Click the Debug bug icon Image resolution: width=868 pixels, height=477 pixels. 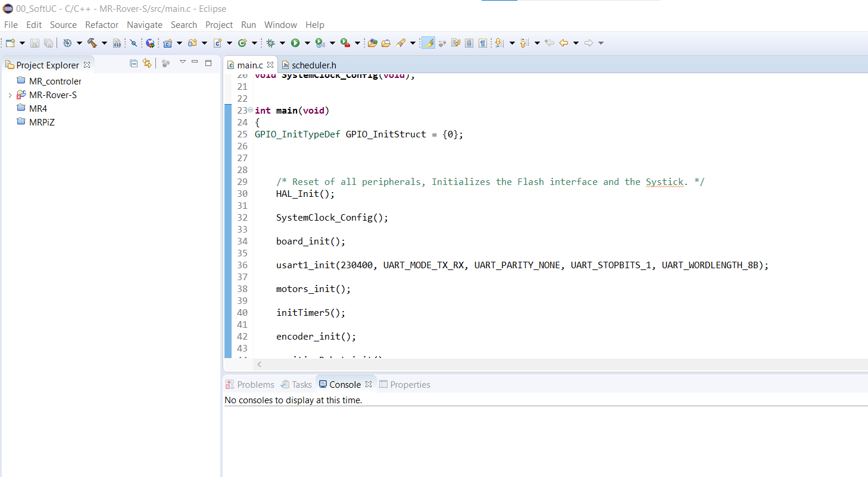(x=270, y=43)
